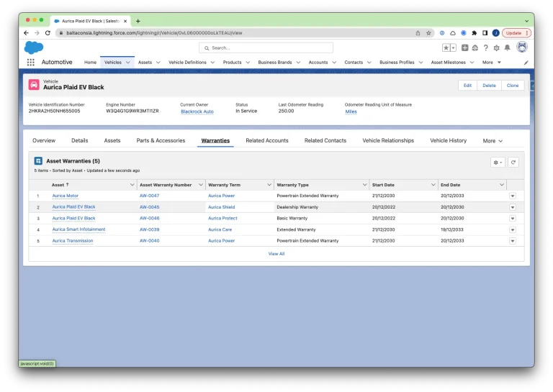Open the user profile avatar
This screenshot has width=553, height=392.
point(521,47)
